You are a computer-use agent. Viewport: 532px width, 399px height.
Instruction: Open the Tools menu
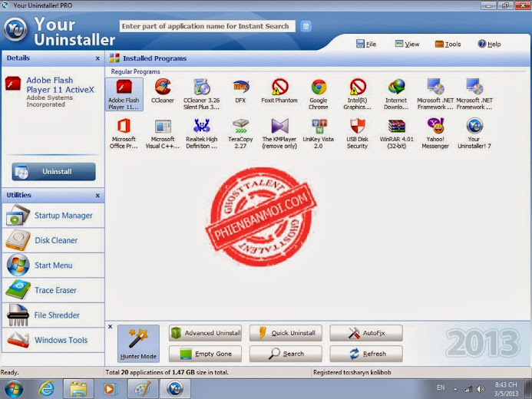[x=448, y=44]
